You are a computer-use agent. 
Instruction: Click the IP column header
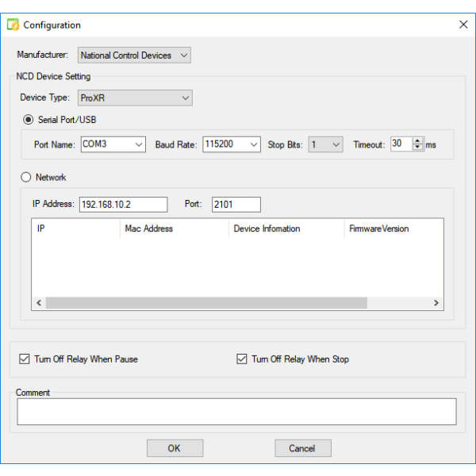pos(76,228)
